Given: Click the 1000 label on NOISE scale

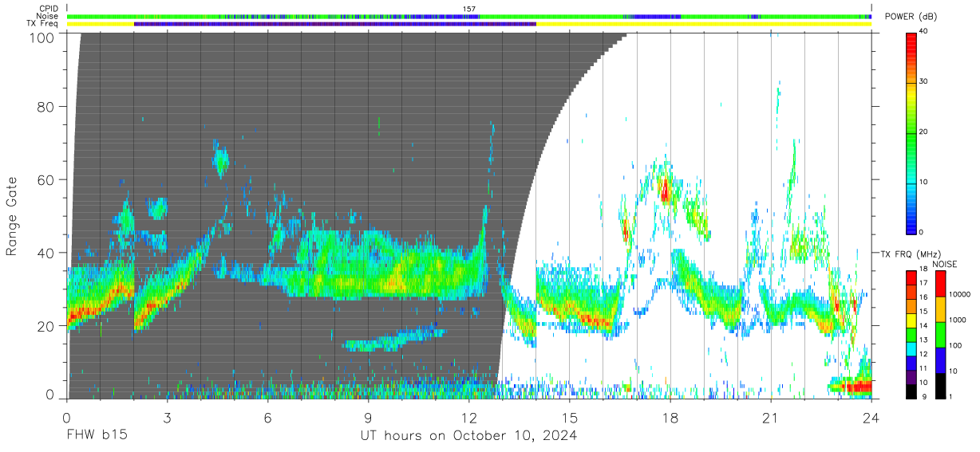Looking at the screenshot, I should click(x=956, y=320).
